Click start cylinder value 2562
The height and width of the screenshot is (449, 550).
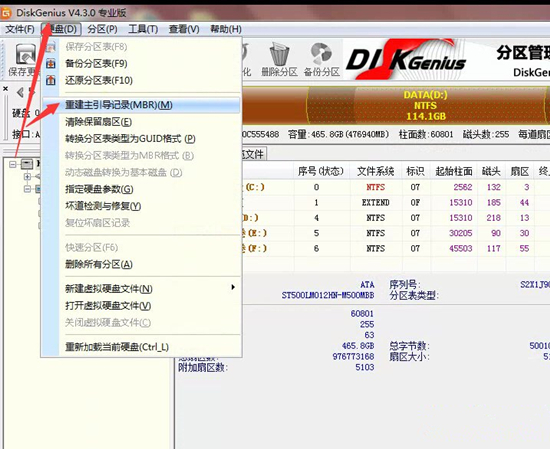[x=463, y=187]
